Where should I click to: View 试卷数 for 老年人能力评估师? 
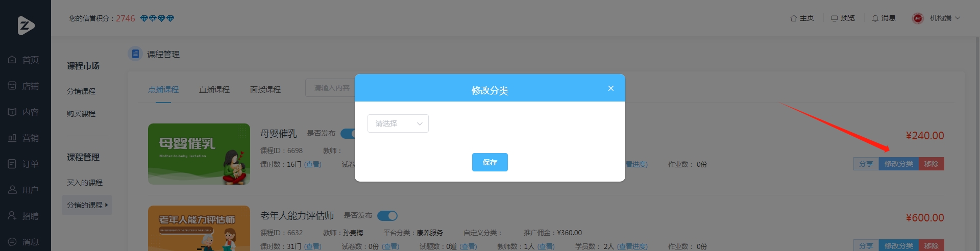pos(390,246)
